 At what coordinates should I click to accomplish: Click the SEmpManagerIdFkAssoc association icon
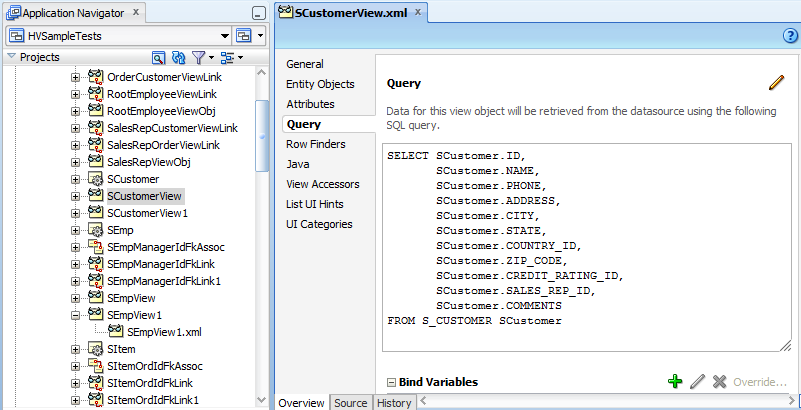pyautogui.click(x=96, y=247)
